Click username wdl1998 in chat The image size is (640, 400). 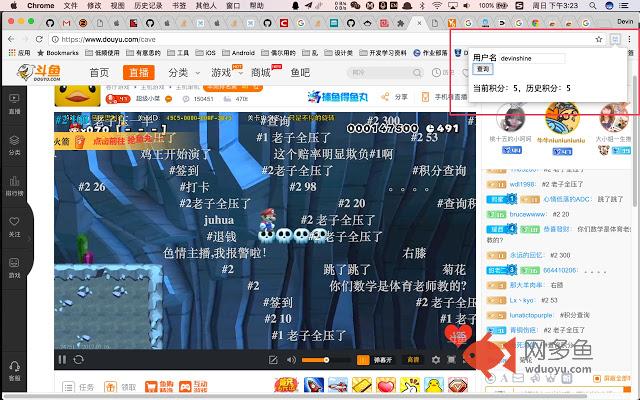point(522,184)
